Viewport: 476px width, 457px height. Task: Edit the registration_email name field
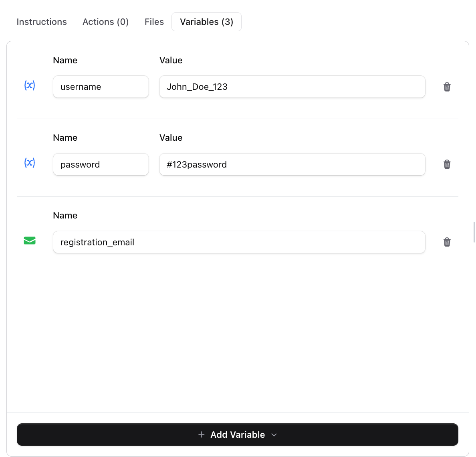click(239, 242)
